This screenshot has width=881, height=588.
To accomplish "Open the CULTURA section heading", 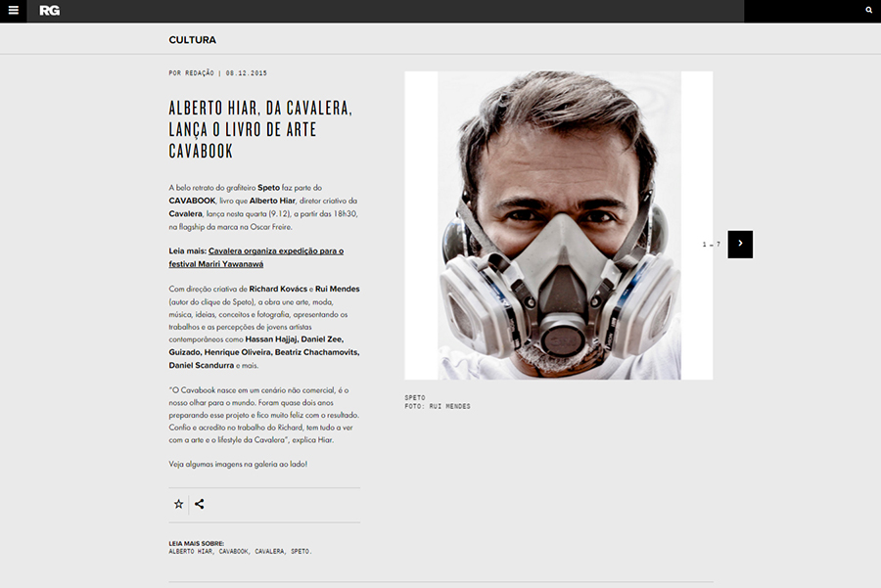I will (x=192, y=40).
